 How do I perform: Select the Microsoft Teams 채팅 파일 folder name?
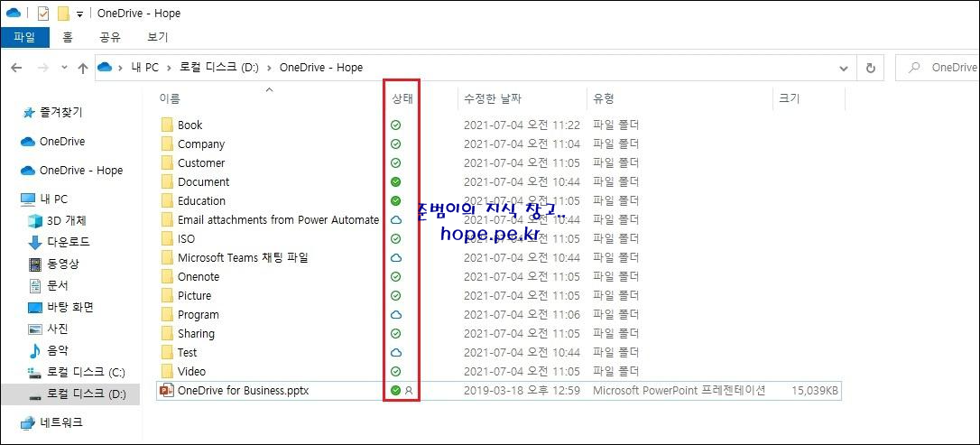243,257
